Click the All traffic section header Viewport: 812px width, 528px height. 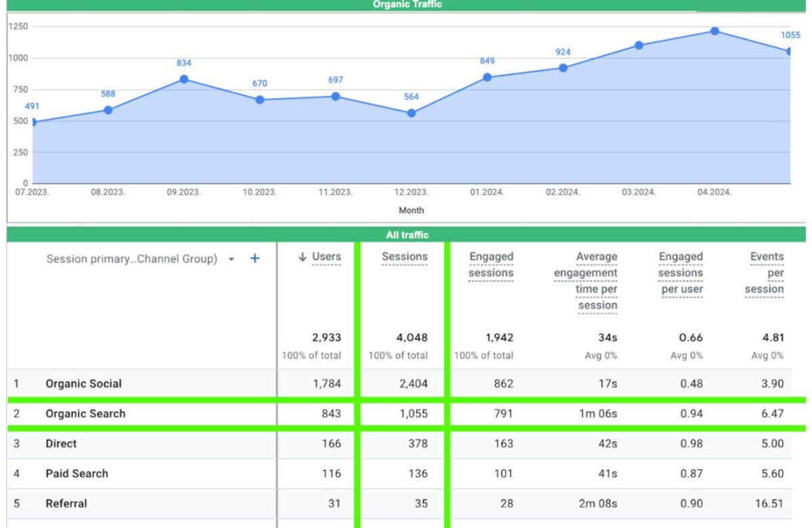(407, 235)
